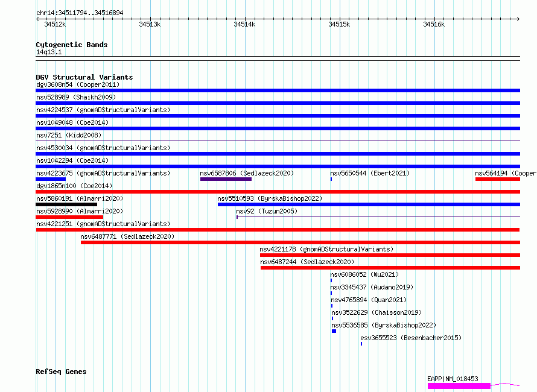
Task: Click the 34514k scale tick label
Action: [x=244, y=24]
